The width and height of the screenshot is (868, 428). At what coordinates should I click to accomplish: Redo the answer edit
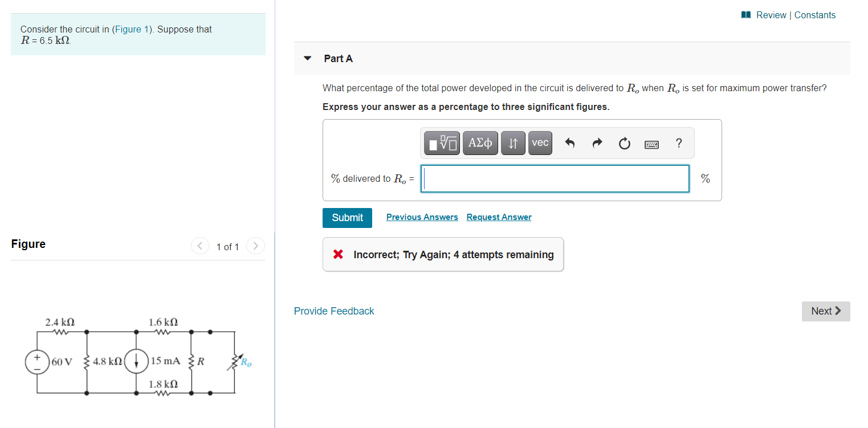coord(597,144)
